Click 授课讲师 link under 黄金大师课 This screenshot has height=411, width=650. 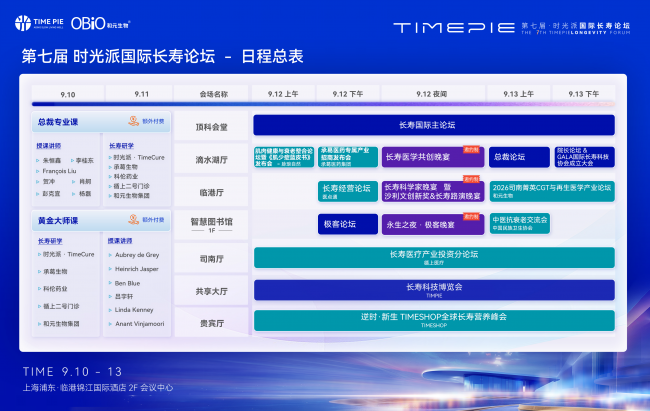(x=120, y=241)
